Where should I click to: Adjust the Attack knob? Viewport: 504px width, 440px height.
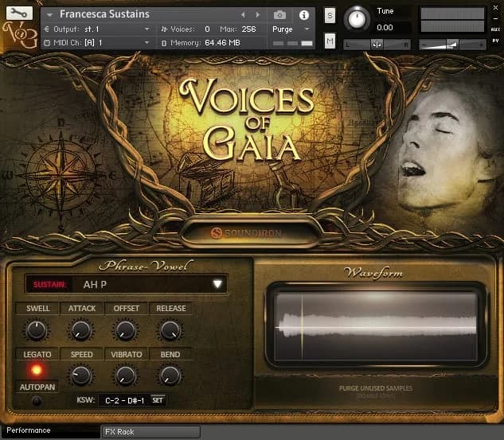point(80,330)
